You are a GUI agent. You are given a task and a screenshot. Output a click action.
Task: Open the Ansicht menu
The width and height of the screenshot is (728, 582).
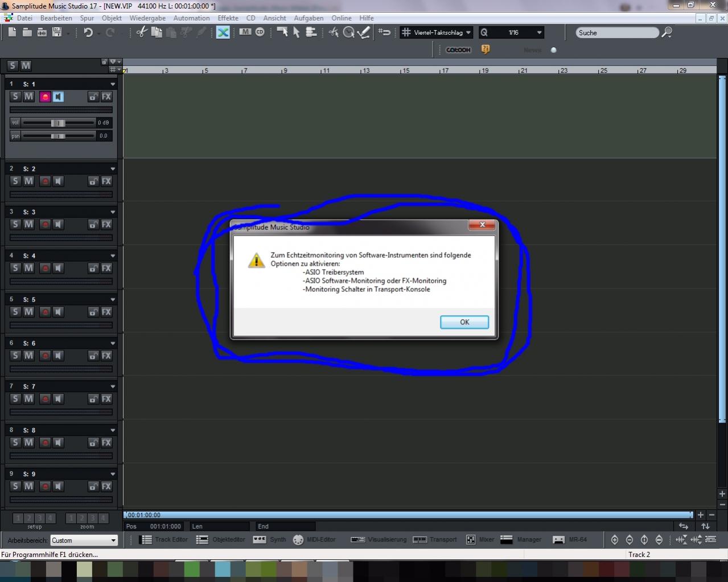[274, 18]
